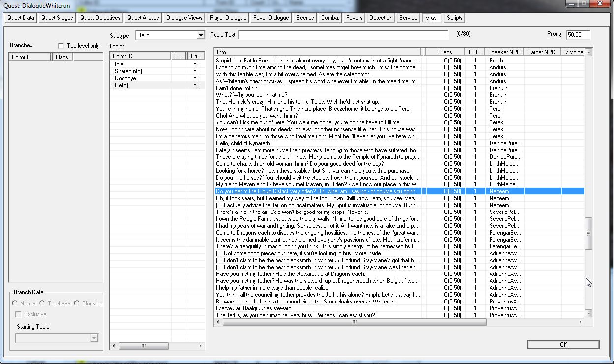
Task: Select the Blocking radio button
Action: [76, 303]
